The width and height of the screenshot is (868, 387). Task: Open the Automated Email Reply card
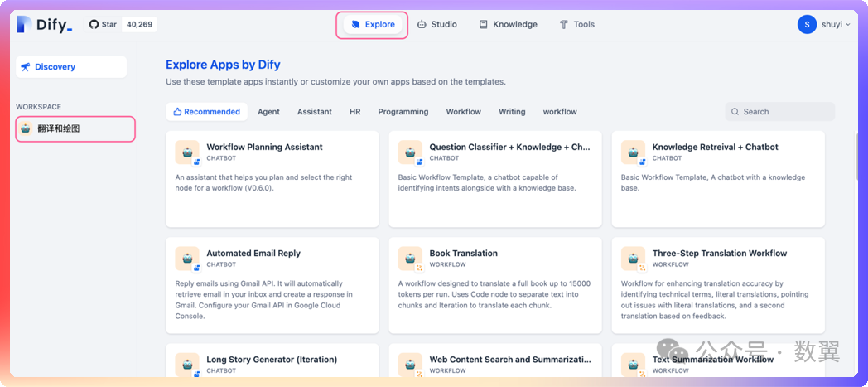[x=272, y=285]
